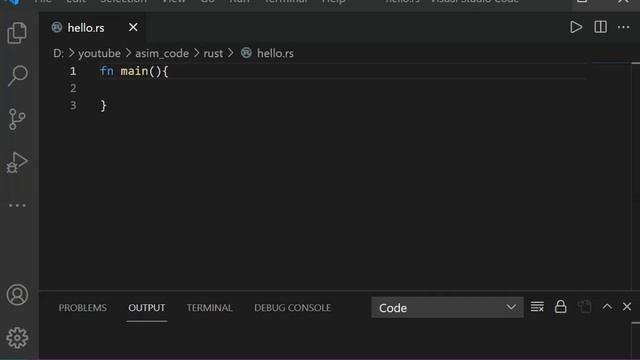Open the Explorer view in activity bar
640x360 pixels.
click(17, 33)
